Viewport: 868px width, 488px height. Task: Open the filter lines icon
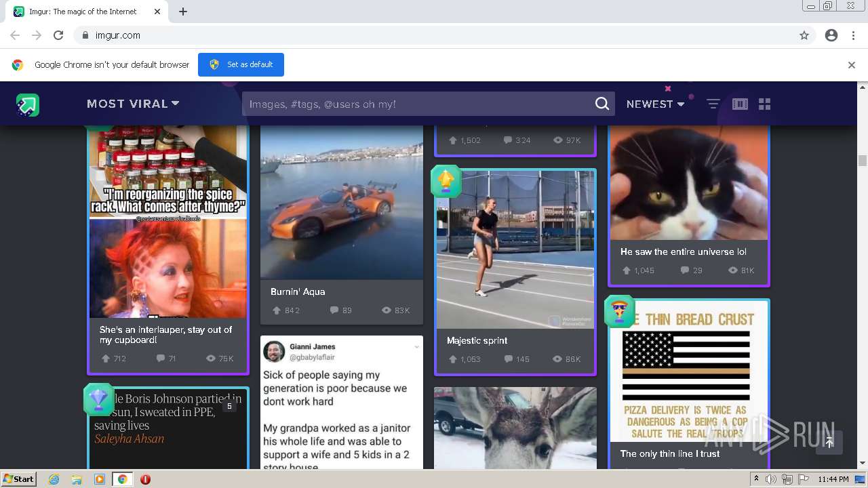[x=713, y=104]
